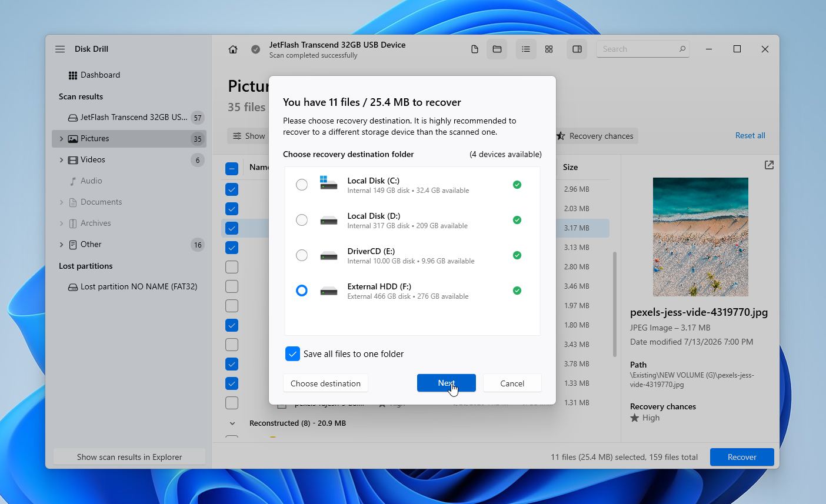Collapse the Reconstructed (8) group

tap(232, 423)
